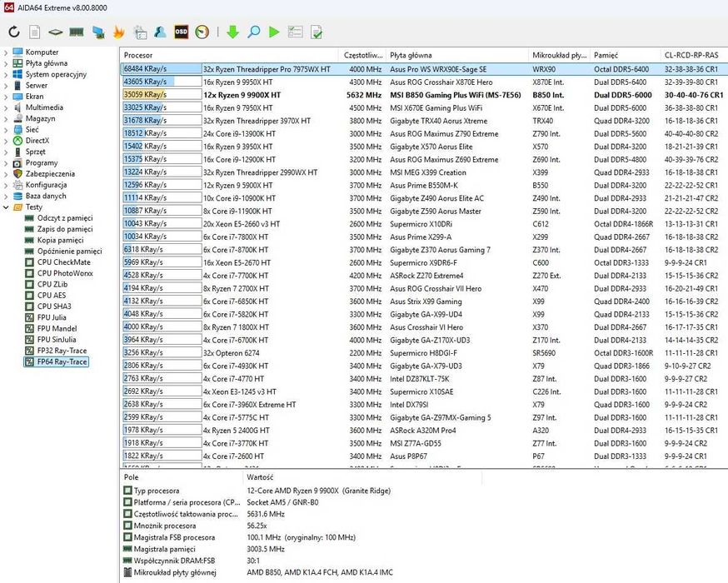Viewport: 728px width, 583px height.
Task: Click the Pole column header
Action: (x=181, y=477)
